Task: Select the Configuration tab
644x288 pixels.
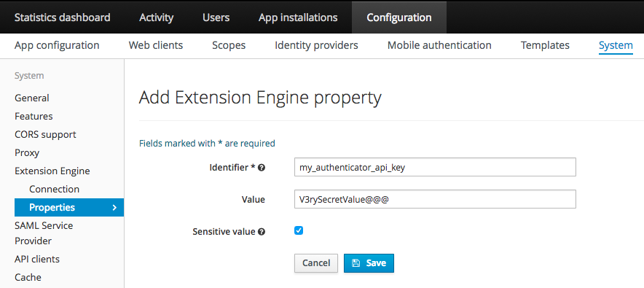Action: (398, 17)
